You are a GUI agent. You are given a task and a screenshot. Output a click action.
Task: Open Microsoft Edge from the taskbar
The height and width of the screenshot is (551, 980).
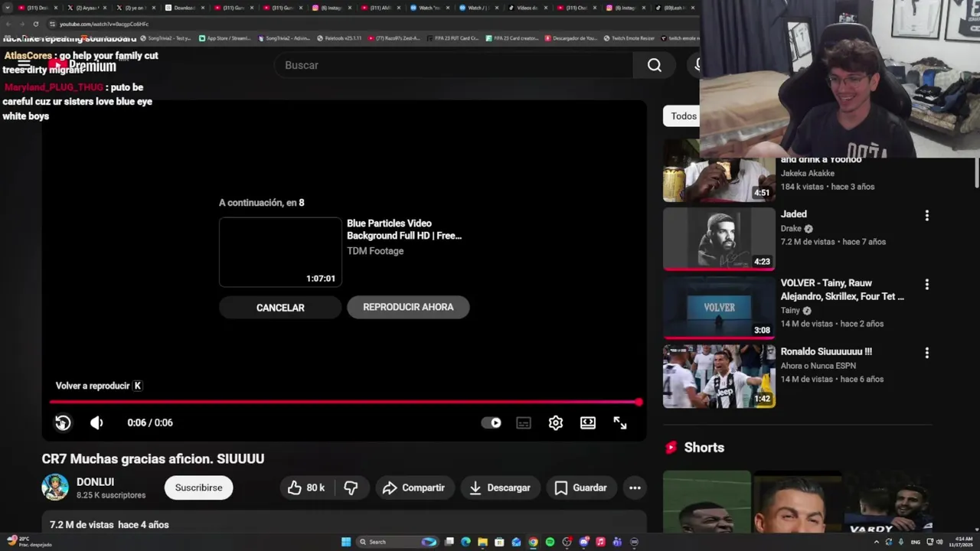point(465,542)
